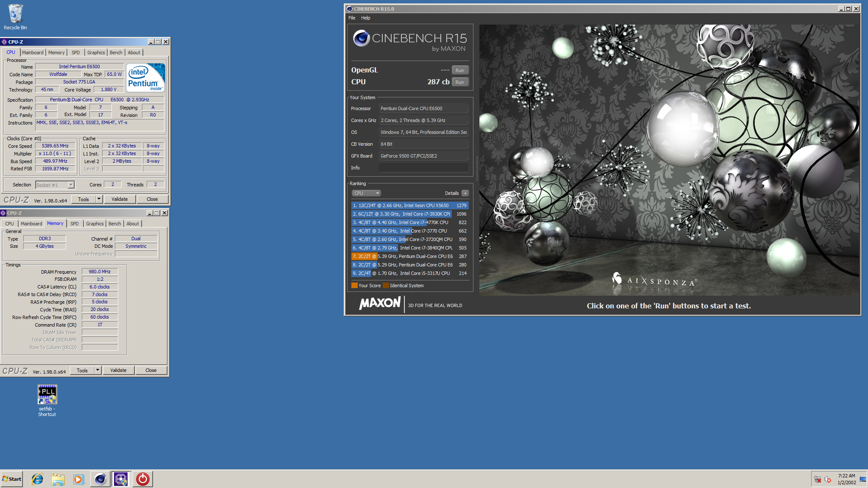Select ranking entry Core i7-3720QM
The height and width of the screenshot is (488, 868).
tap(409, 239)
